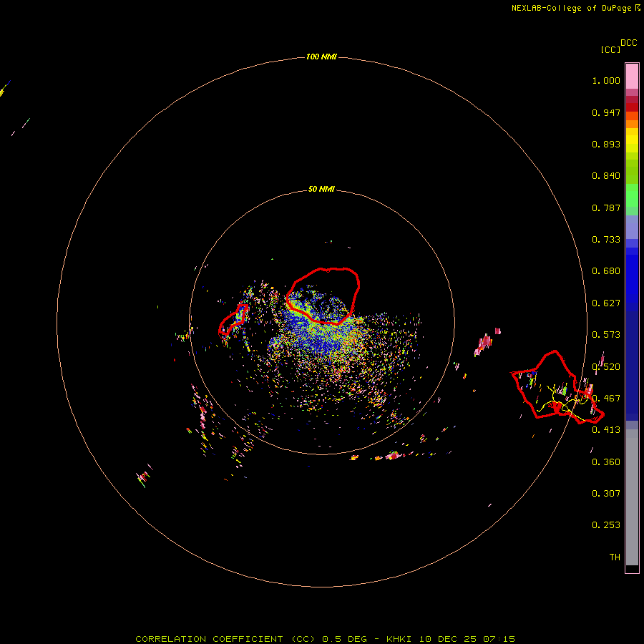Select the 0.360 scale value
This screenshot has height=644, width=644.
(x=606, y=462)
